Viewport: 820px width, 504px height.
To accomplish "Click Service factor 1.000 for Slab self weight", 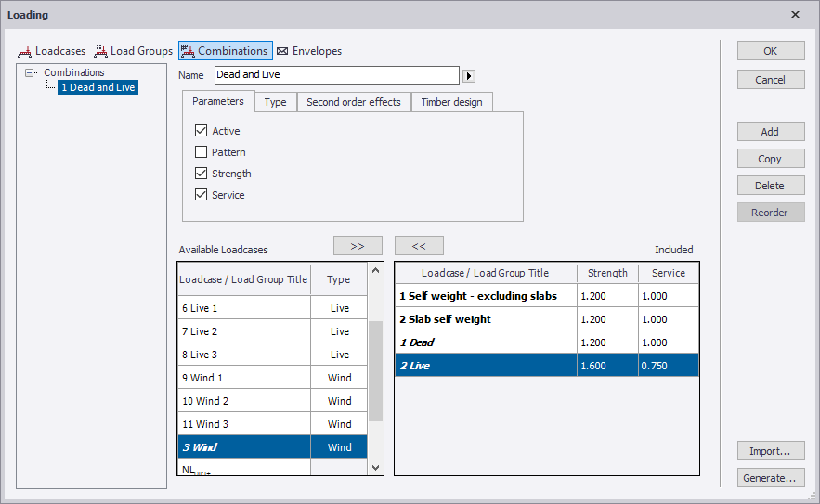I will click(x=669, y=319).
